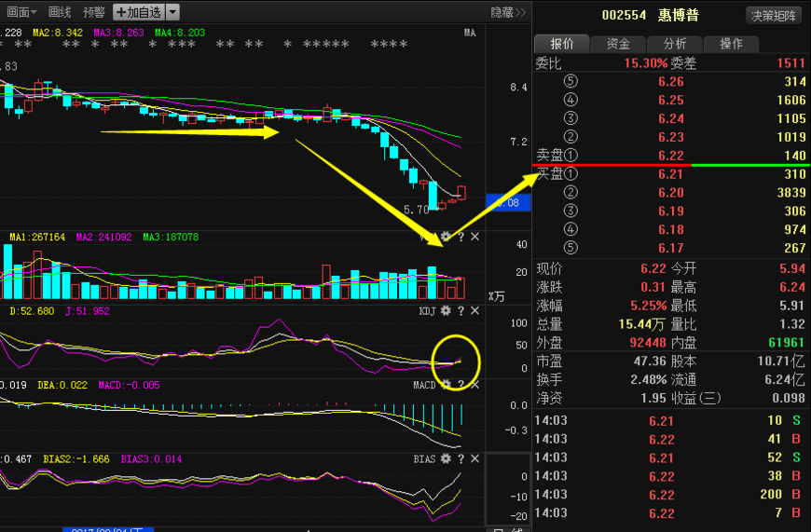This screenshot has height=532, width=811.
Task: Select sell level ③ price 6.24
Action: coord(671,119)
